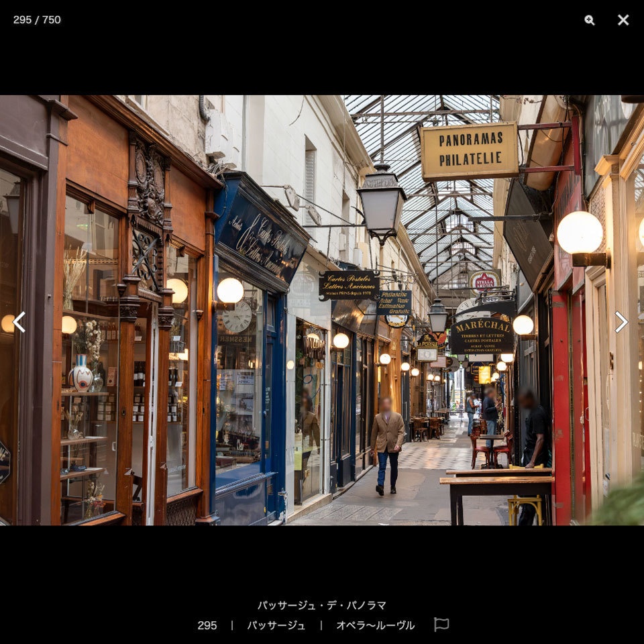Open the オペラ〜ルーヴル area link

pos(376,625)
